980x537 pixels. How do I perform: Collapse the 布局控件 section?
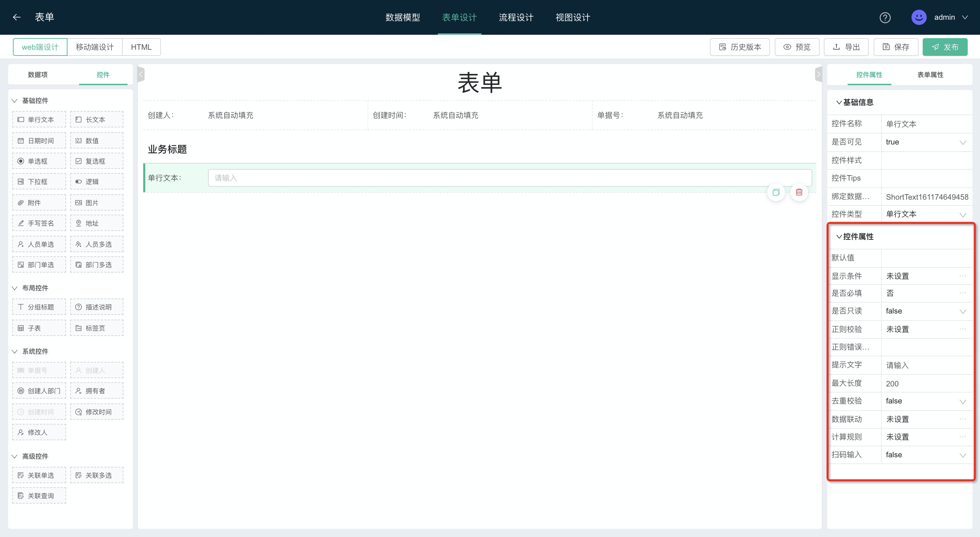coord(14,288)
